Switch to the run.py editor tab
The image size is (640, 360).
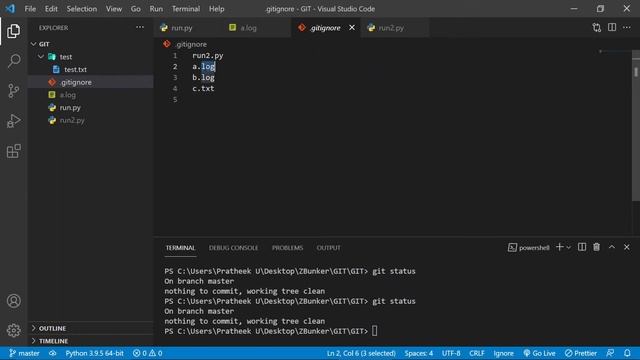(189, 28)
